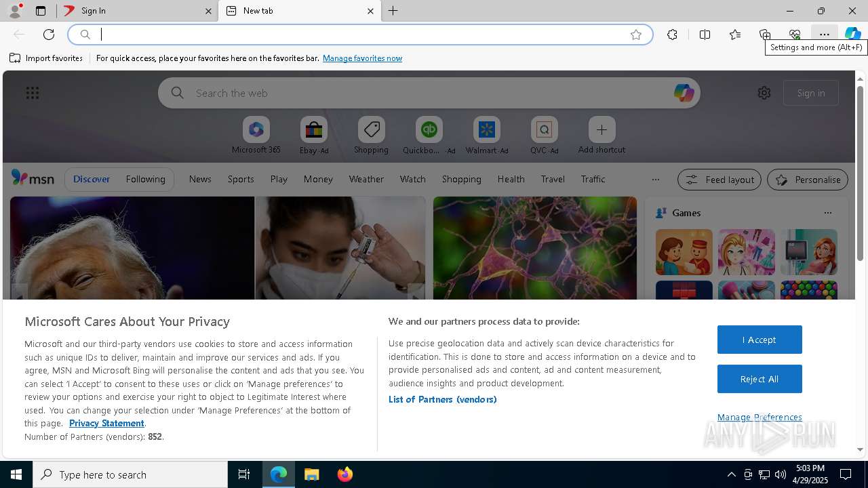Image resolution: width=868 pixels, height=488 pixels.
Task: Click the msn logo
Action: pos(33,178)
